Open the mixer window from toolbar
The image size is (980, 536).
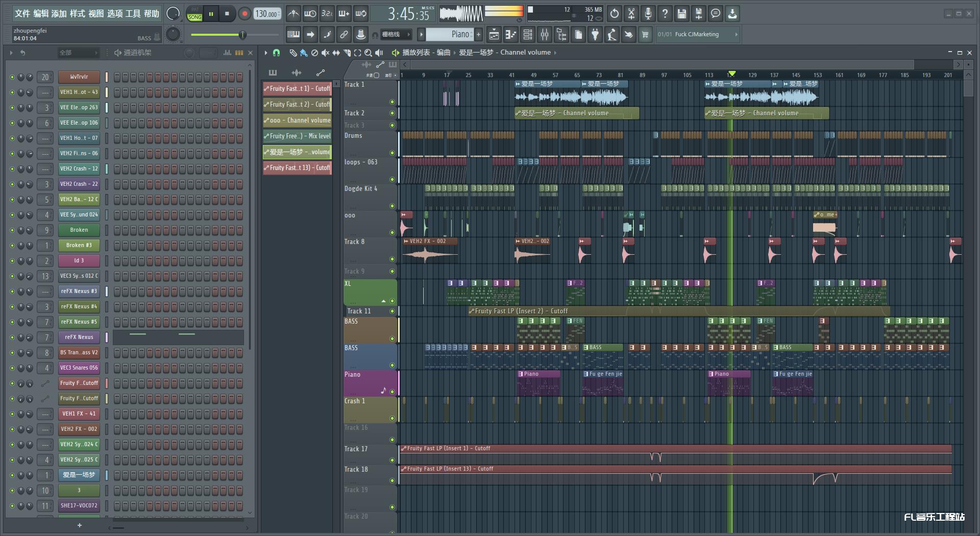(545, 34)
